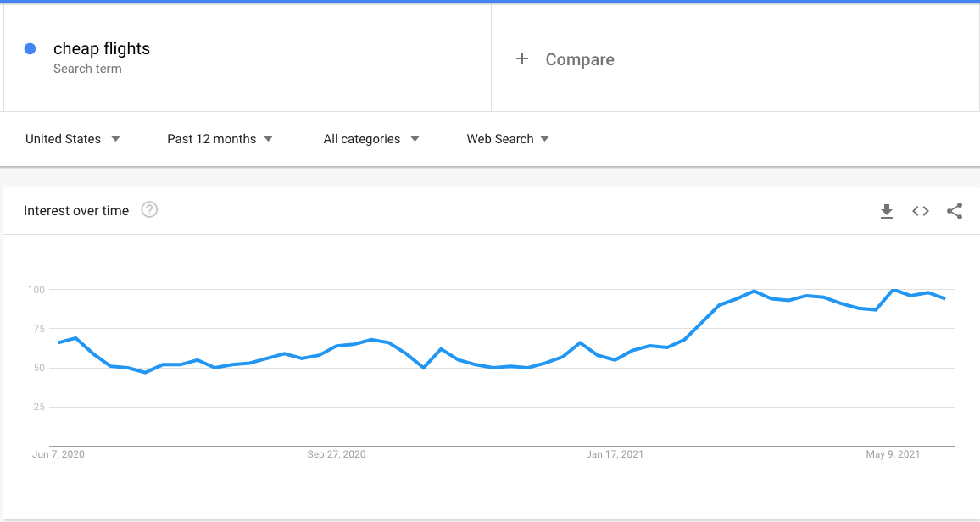Click the Jan 17, 2021 axis label
The image size is (980, 522).
pos(615,454)
